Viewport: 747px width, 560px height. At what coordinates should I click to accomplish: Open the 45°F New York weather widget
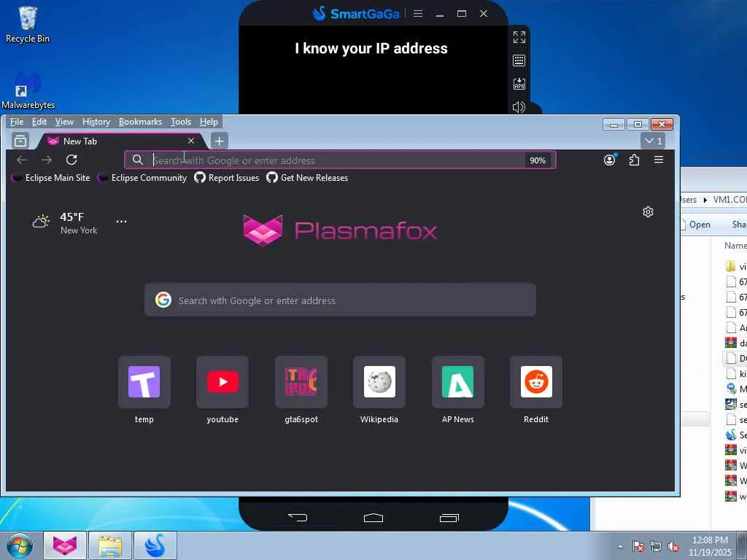65,223
